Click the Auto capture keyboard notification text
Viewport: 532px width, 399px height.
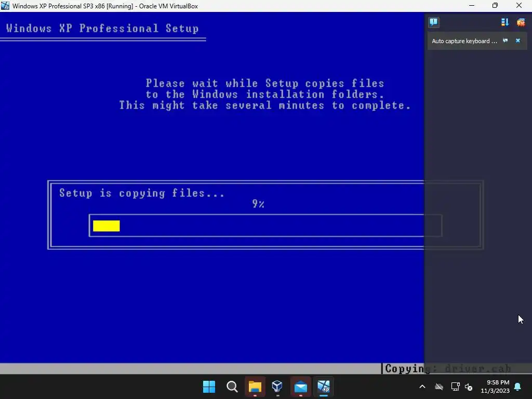pos(464,41)
